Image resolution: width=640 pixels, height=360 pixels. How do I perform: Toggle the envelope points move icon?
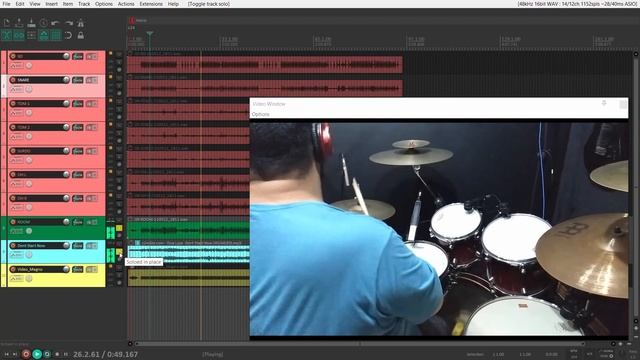[44, 35]
